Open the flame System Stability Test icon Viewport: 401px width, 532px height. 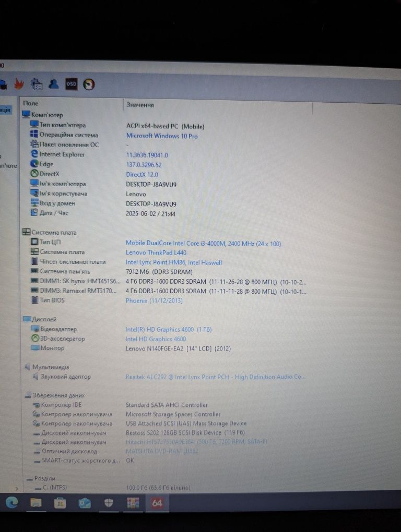[19, 84]
